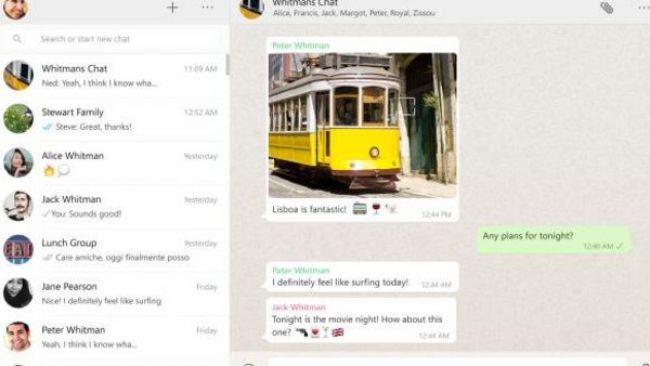Open the sidebar more options menu
Viewport: 650px width, 366px height.
point(207,7)
